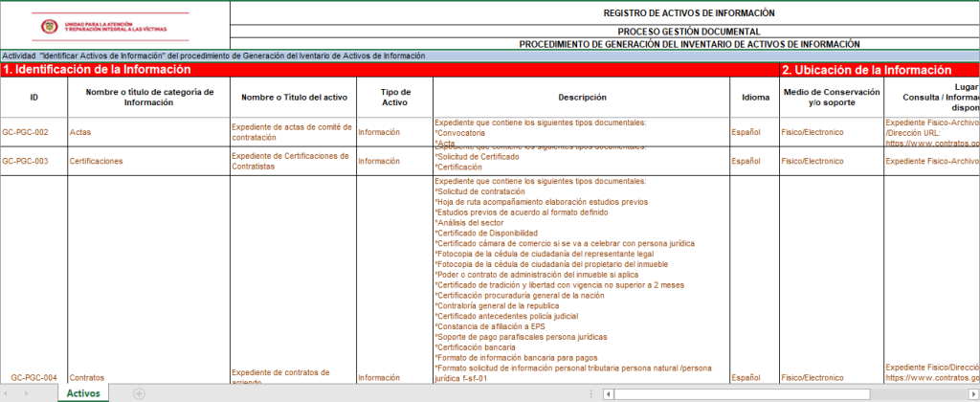Click 'Nombre o Título del activo' header
980x402 pixels.
pyautogui.click(x=293, y=98)
